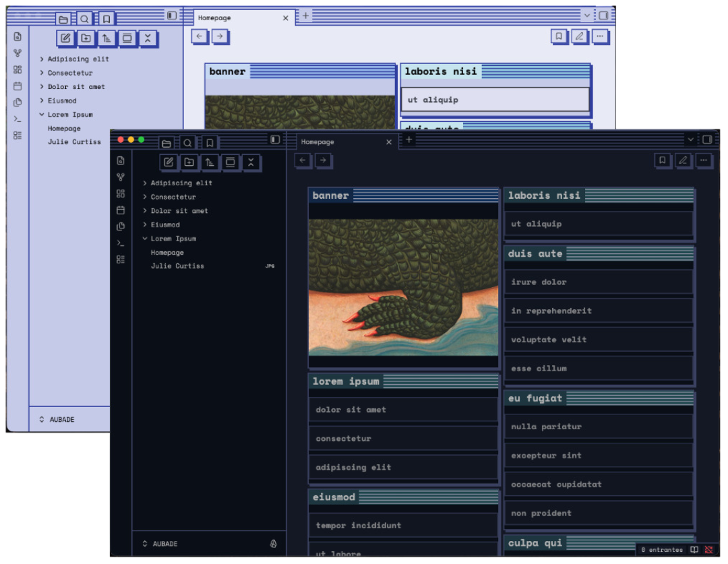Viewport: 728px width, 564px height.
Task: Open more options menu in light window
Action: click(x=600, y=36)
